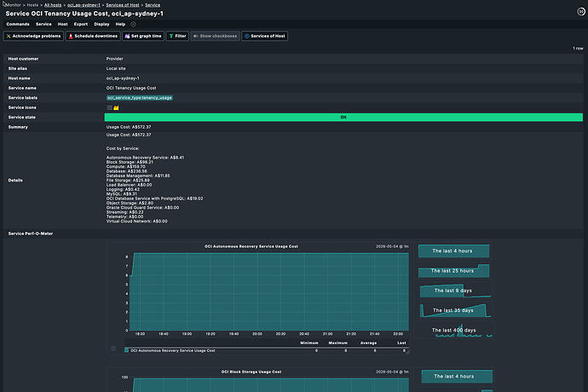Click the 'Service Perf-O-Meter' section label
This screenshot has width=588, height=392.
click(31, 233)
